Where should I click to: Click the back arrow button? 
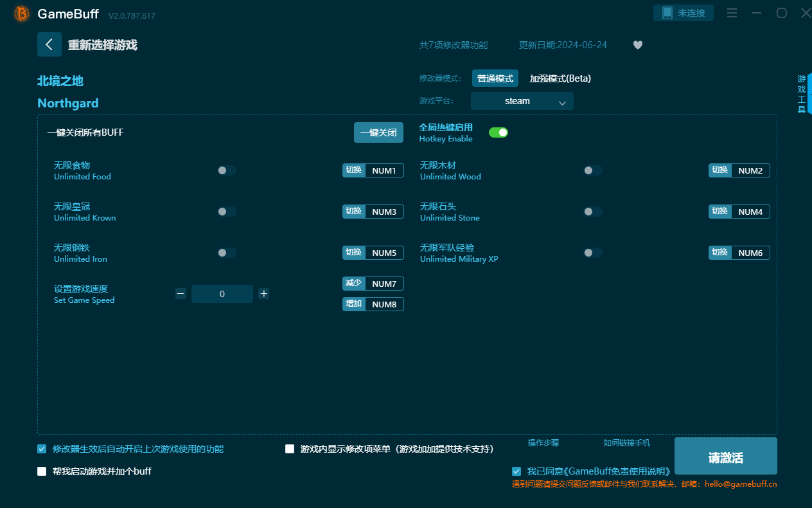(x=49, y=44)
